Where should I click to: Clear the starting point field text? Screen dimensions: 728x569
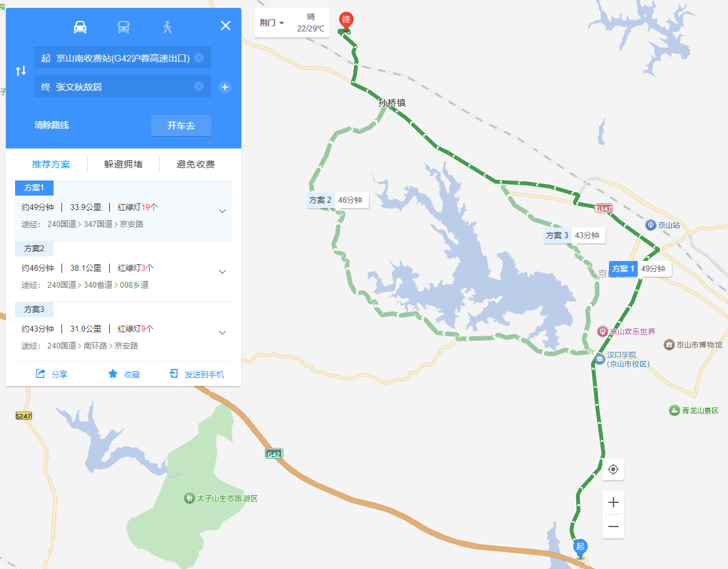(199, 58)
